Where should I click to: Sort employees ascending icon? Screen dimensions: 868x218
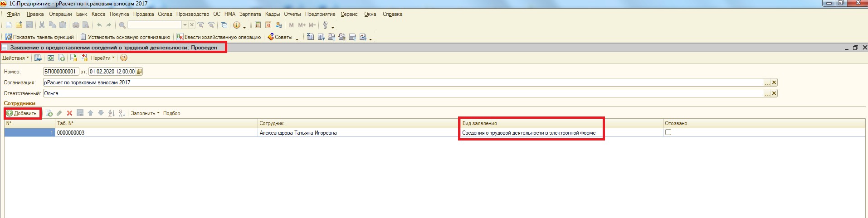(112, 113)
